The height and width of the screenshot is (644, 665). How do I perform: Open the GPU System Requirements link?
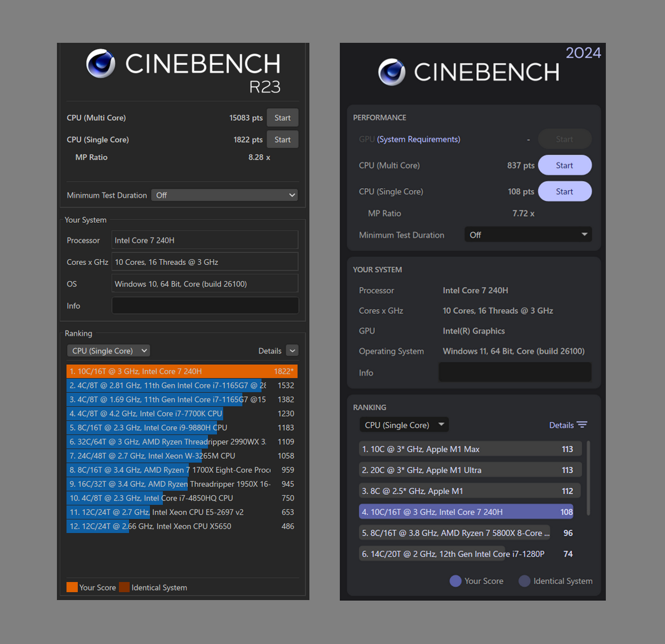(418, 139)
